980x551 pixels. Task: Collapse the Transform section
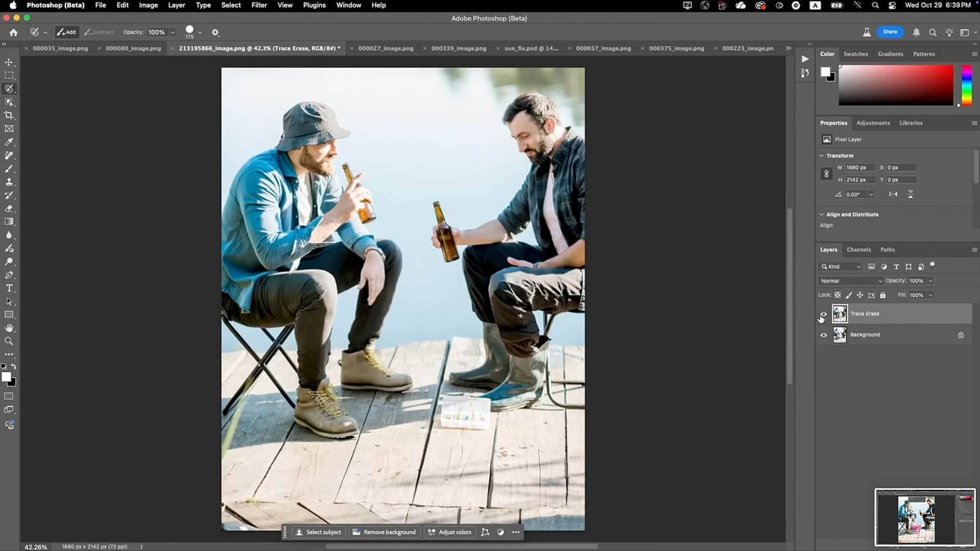coord(822,156)
